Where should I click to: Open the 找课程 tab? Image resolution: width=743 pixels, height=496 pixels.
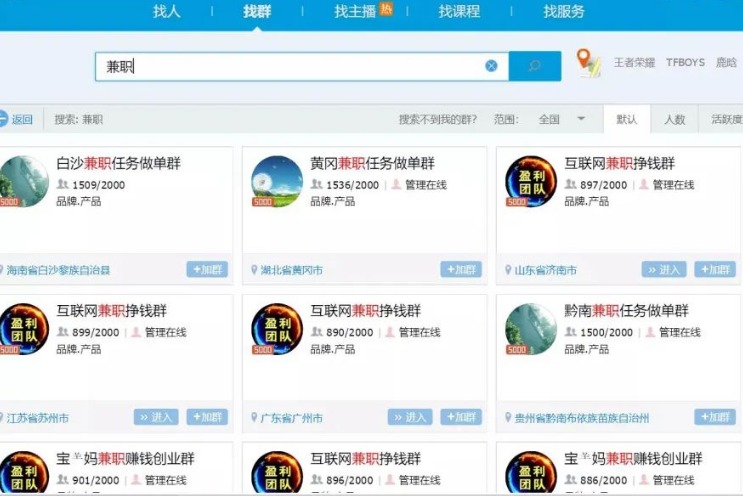[459, 12]
